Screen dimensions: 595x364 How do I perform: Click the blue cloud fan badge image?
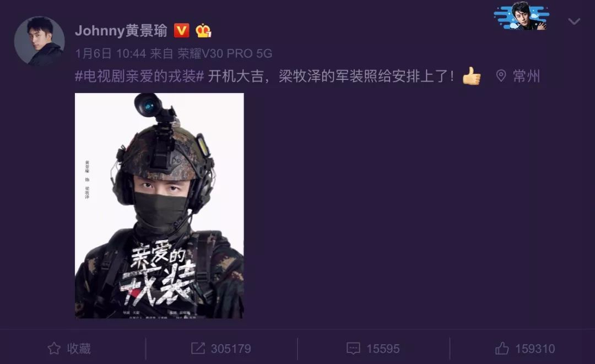point(522,15)
